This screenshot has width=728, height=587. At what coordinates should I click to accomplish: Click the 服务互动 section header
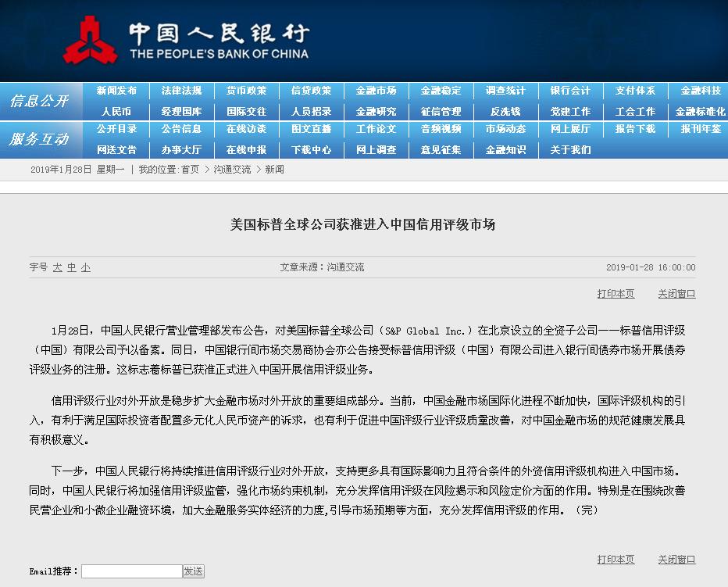pyautogui.click(x=40, y=139)
